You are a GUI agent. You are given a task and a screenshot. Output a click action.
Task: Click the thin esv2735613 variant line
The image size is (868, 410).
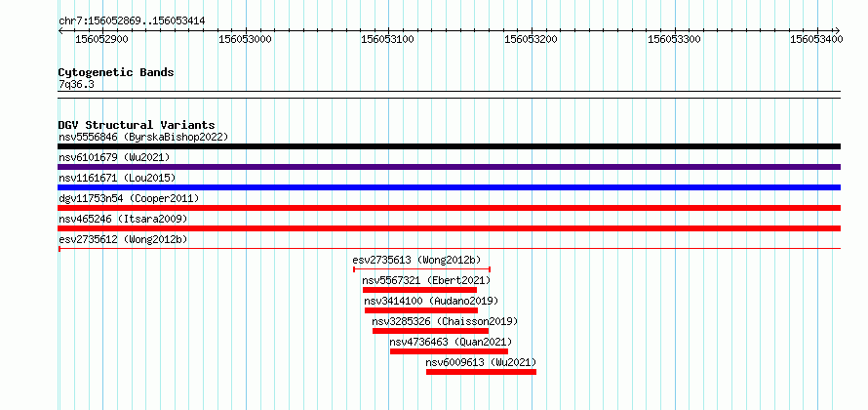click(x=422, y=269)
